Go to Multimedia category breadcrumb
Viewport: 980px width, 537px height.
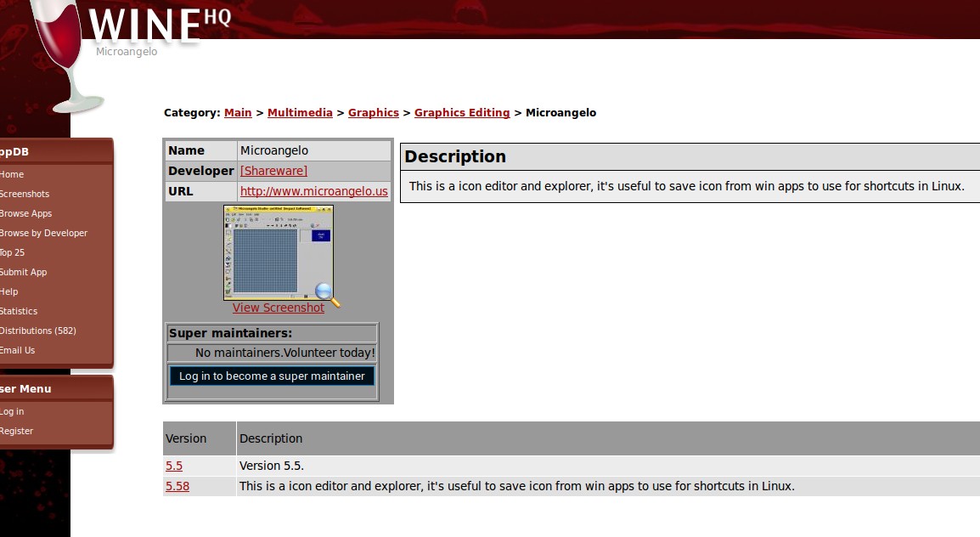[300, 112]
